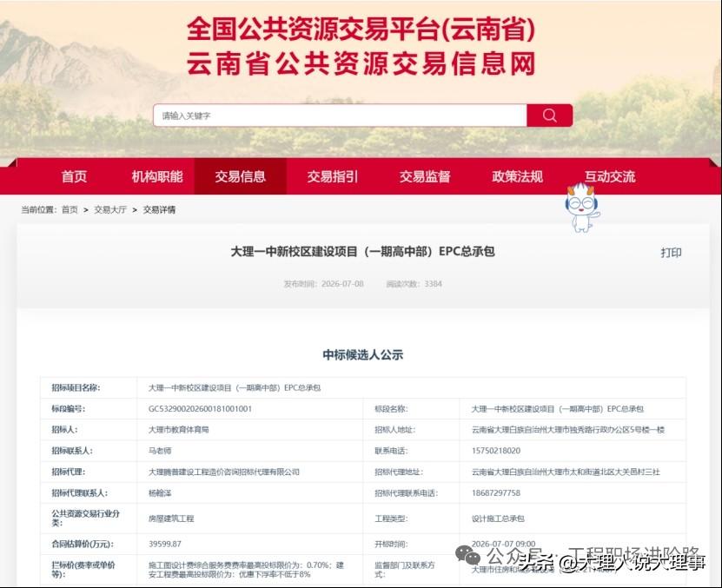Click project type value 设计施工总承包

point(498,519)
